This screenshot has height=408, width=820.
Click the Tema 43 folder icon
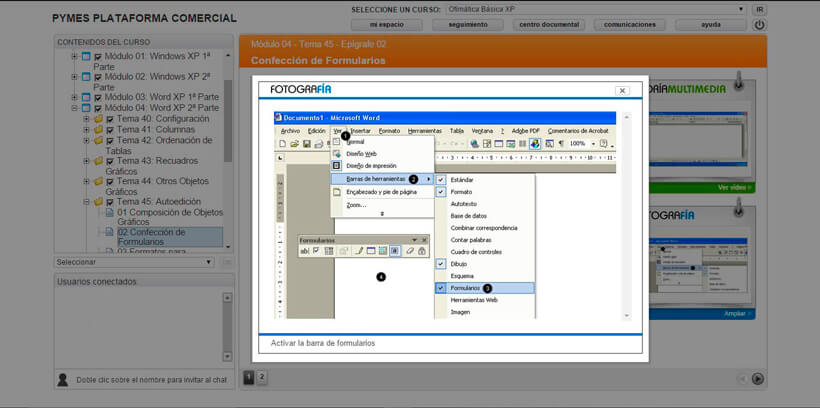[98, 161]
